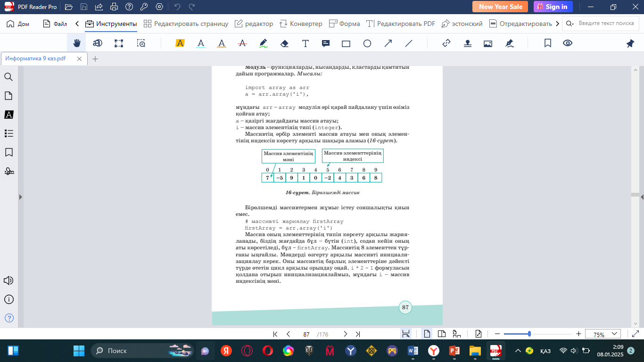Share the document from the title bar
The width and height of the screenshot is (644, 362).
[99, 7]
